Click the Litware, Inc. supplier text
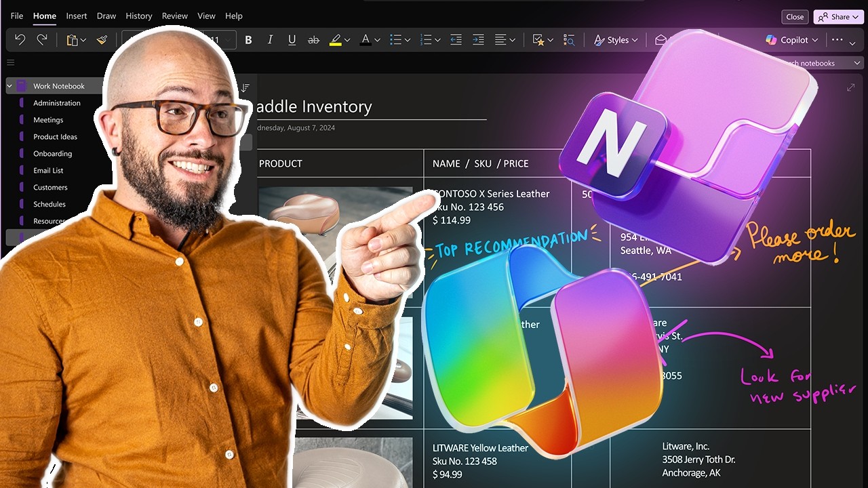This screenshot has width=868, height=488. tap(686, 446)
